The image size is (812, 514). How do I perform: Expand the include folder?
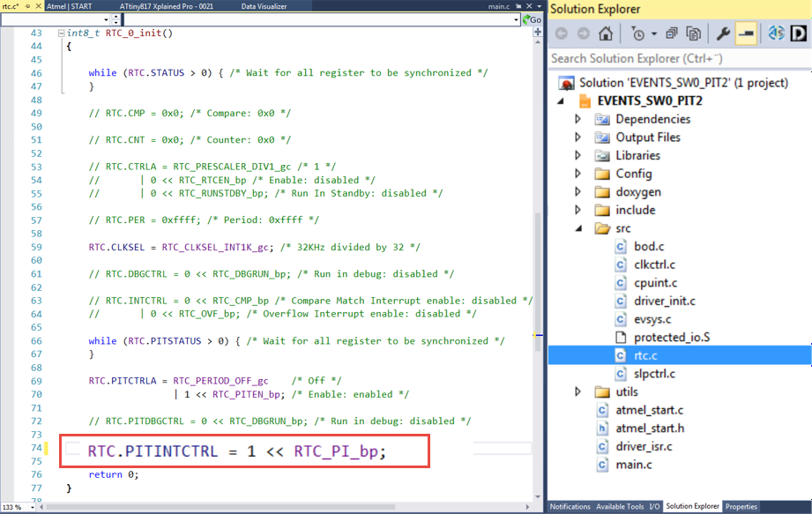pyautogui.click(x=578, y=210)
